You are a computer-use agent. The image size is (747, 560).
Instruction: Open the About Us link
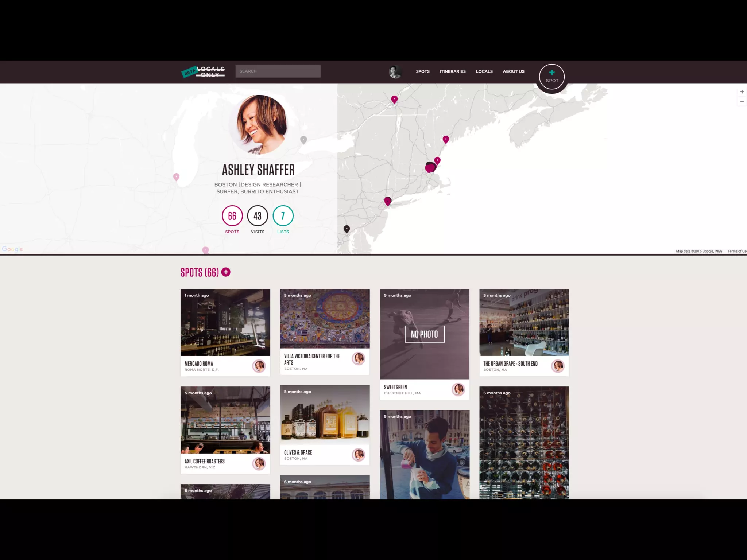tap(513, 71)
